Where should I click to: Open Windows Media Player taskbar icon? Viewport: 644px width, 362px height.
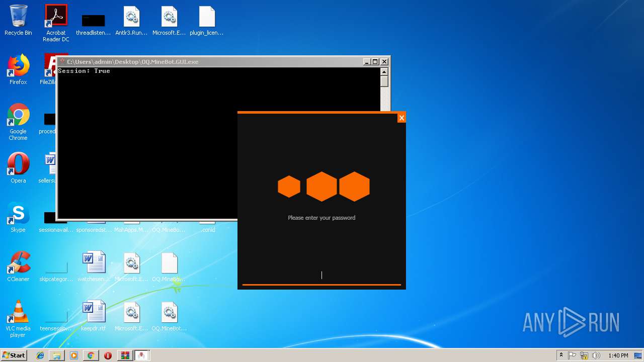(74, 355)
